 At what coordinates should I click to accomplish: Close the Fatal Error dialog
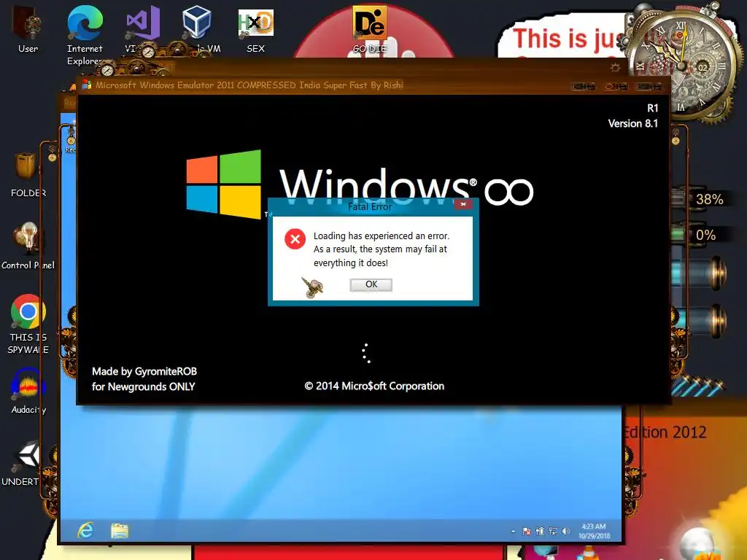pyautogui.click(x=463, y=204)
